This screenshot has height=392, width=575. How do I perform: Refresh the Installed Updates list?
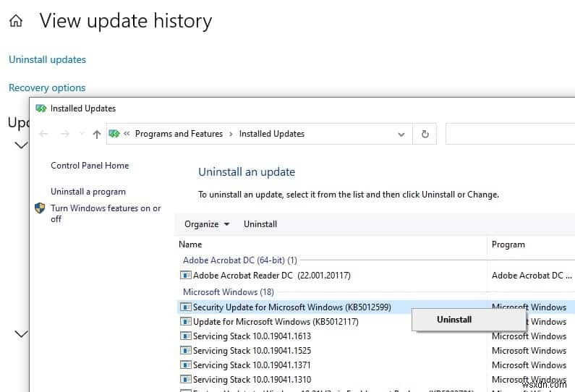click(x=425, y=134)
